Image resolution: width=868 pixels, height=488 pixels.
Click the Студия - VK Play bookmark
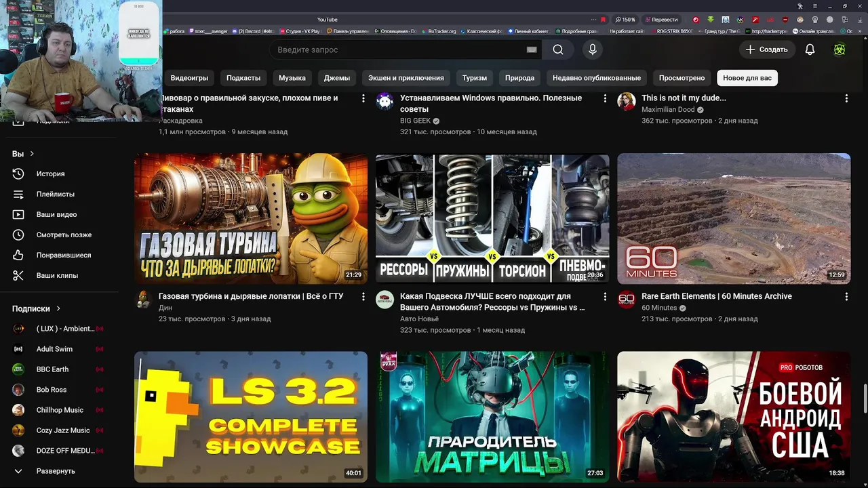pyautogui.click(x=300, y=31)
